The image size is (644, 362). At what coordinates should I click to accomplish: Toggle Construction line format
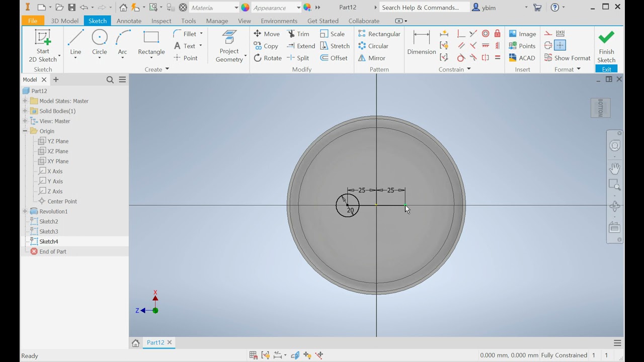click(x=548, y=34)
